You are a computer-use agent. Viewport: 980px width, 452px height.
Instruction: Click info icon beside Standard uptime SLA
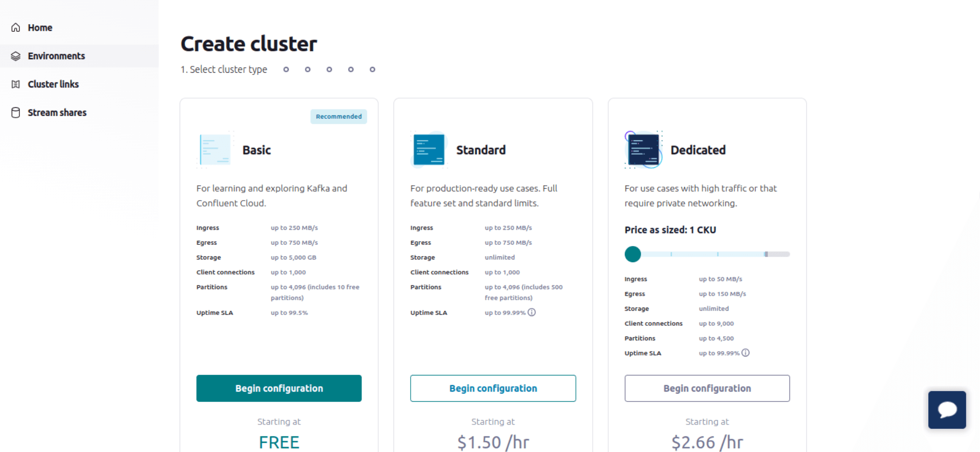(x=532, y=312)
